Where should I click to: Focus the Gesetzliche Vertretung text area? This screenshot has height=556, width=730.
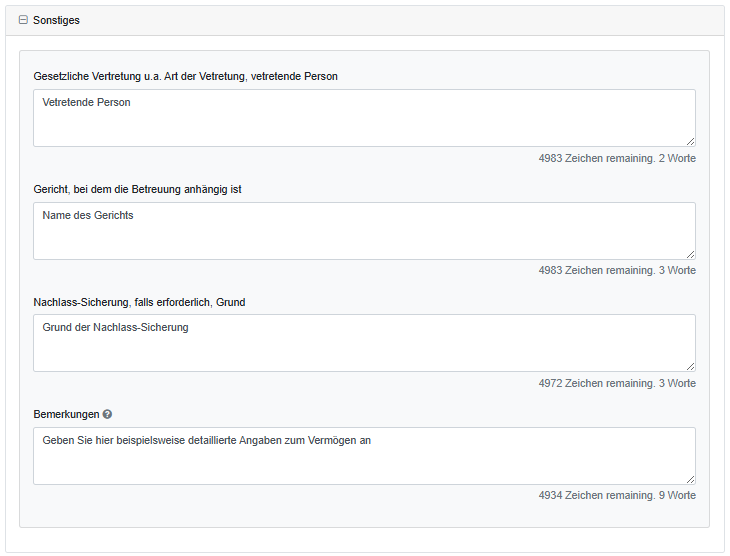pos(364,125)
